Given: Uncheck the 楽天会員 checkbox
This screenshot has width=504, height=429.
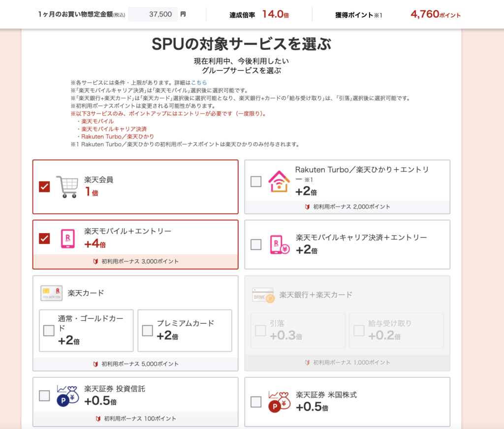Looking at the screenshot, I should pos(44,186).
